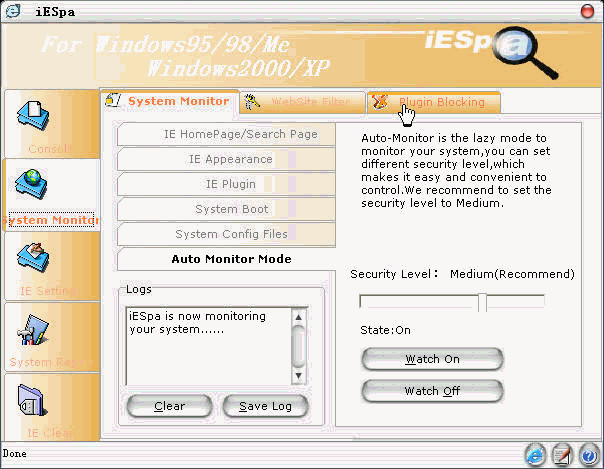This screenshot has width=604, height=469.
Task: Click the Watch Off button
Action: pos(432,391)
